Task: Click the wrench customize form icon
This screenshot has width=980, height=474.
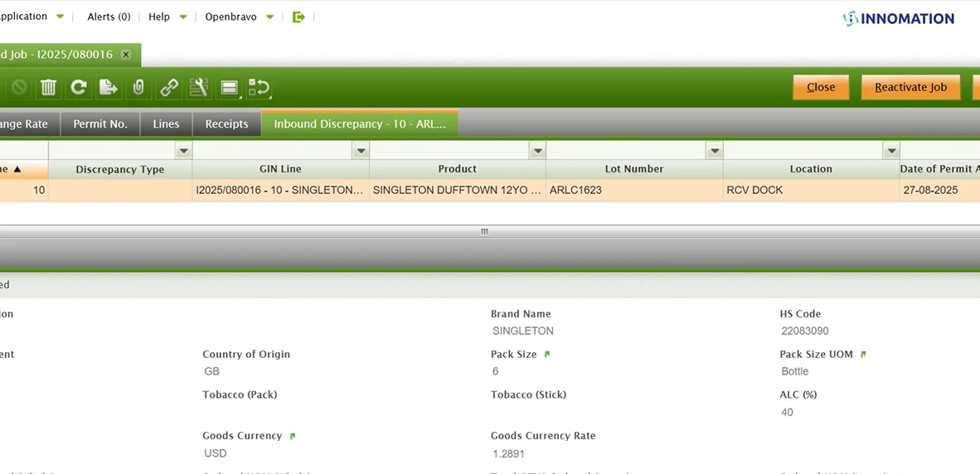Action: pos(198,87)
